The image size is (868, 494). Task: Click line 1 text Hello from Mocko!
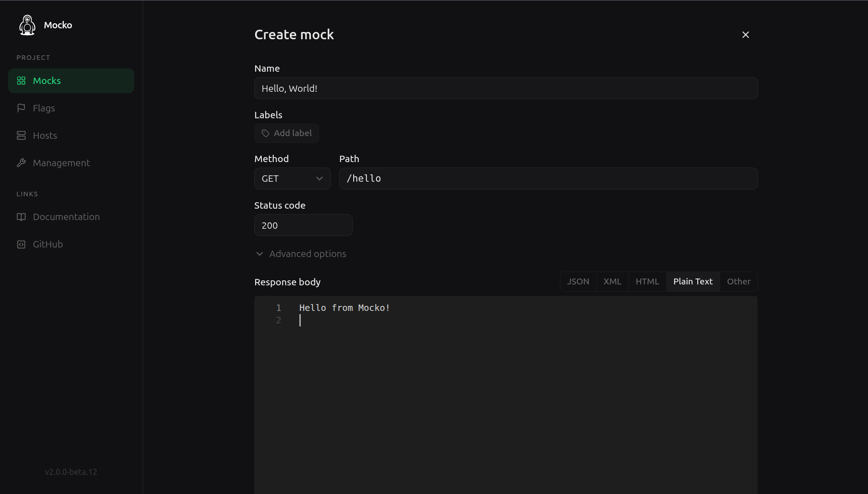coord(345,308)
